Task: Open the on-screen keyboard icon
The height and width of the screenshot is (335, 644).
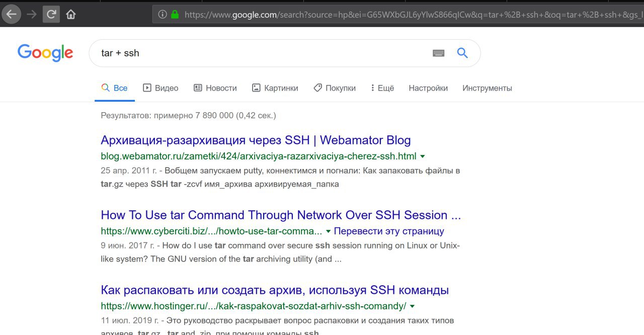Action: (x=439, y=53)
